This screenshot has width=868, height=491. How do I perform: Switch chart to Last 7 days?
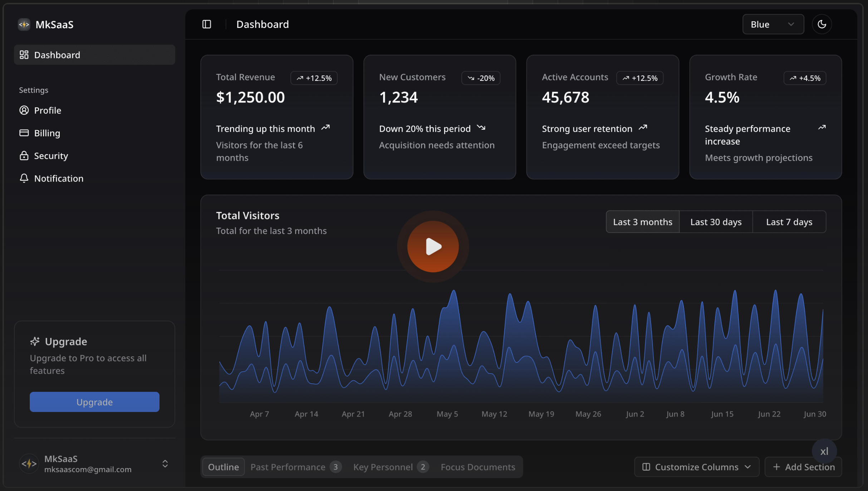coord(789,222)
